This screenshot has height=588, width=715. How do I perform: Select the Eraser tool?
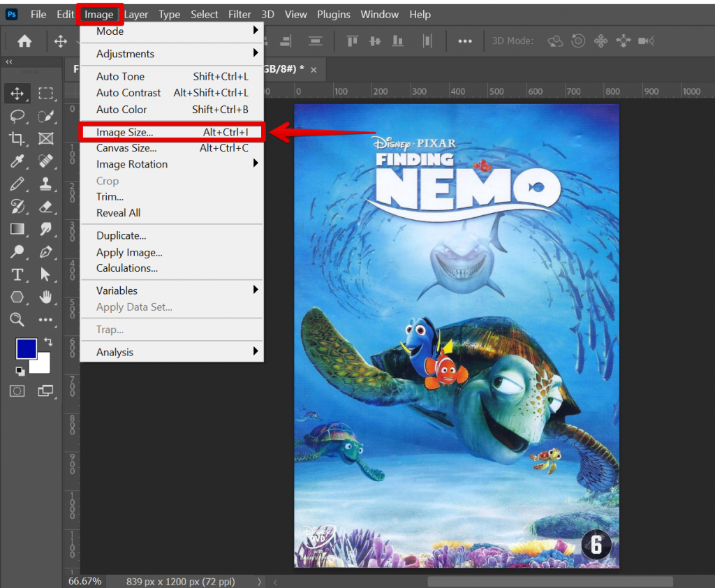coord(46,207)
